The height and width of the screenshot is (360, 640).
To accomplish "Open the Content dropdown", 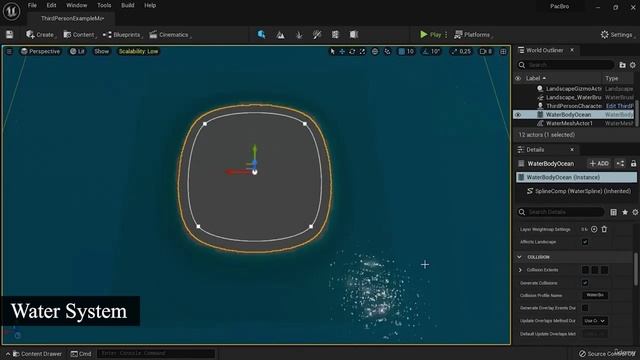I will click(80, 35).
